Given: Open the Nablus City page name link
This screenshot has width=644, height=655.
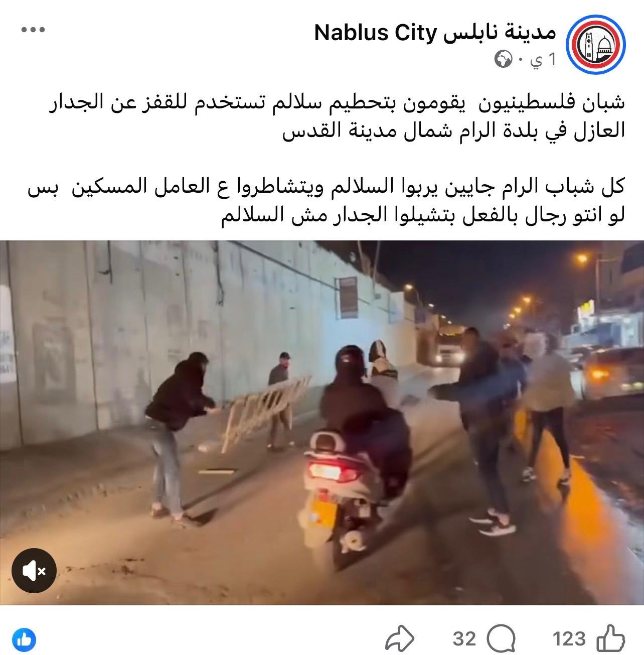Looking at the screenshot, I should 435,33.
